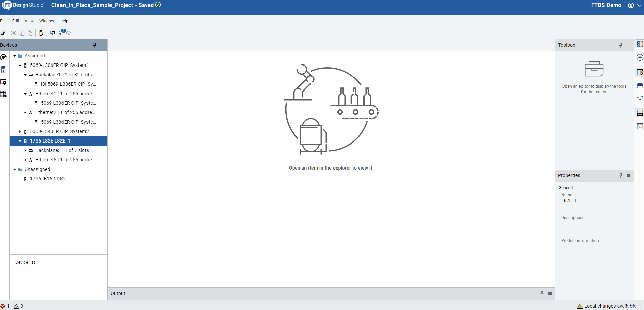Collapse the Assigned folder

pos(15,56)
